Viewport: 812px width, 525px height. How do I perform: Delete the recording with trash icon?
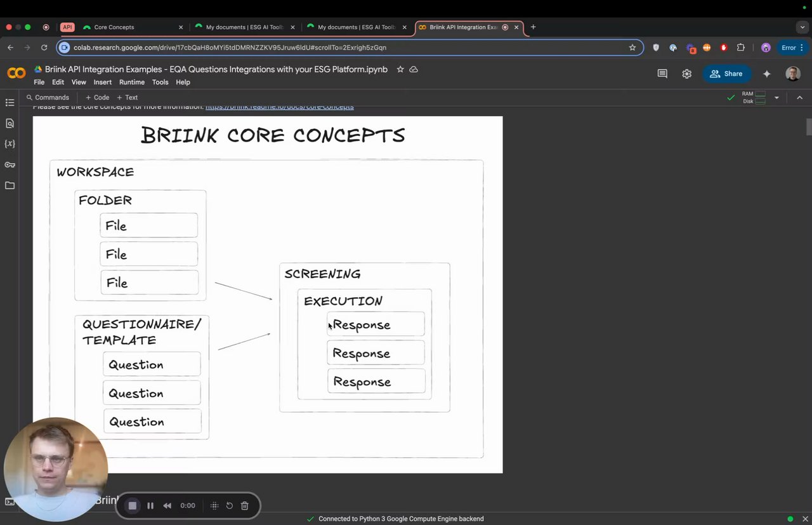(x=245, y=505)
